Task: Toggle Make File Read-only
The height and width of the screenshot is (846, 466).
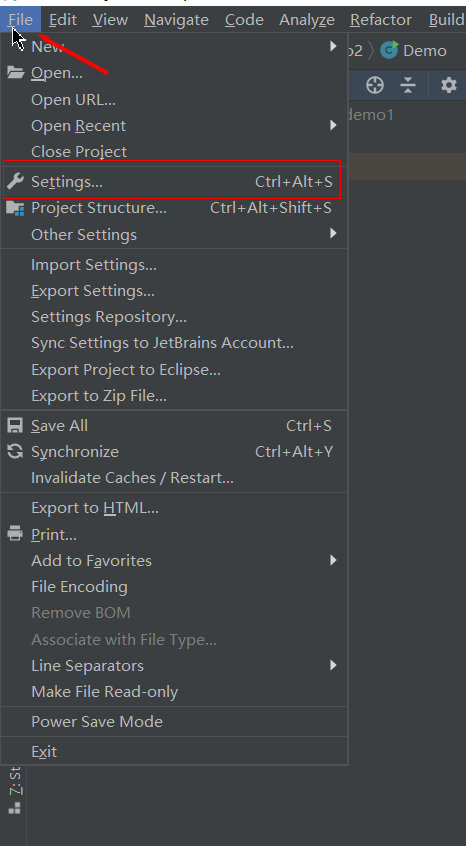Action: [x=174, y=692]
